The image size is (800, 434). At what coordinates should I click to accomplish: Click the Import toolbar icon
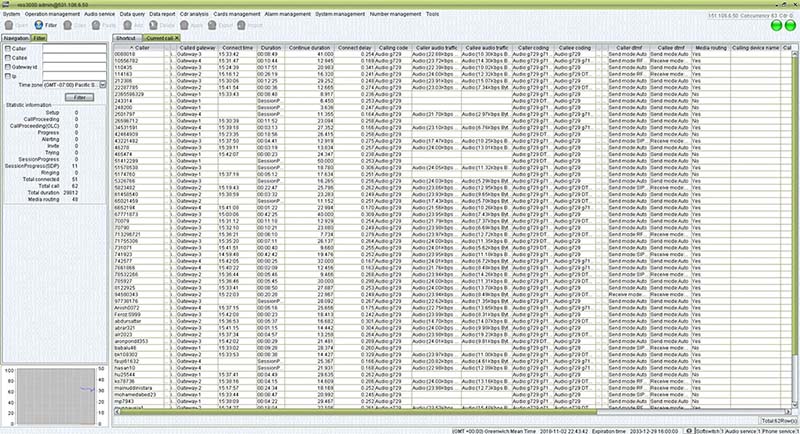click(x=241, y=24)
